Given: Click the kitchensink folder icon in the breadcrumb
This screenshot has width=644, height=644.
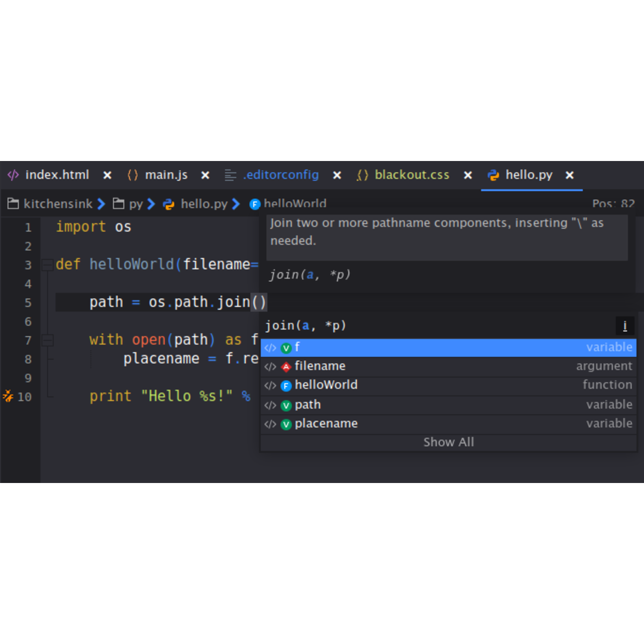Looking at the screenshot, I should (13, 204).
